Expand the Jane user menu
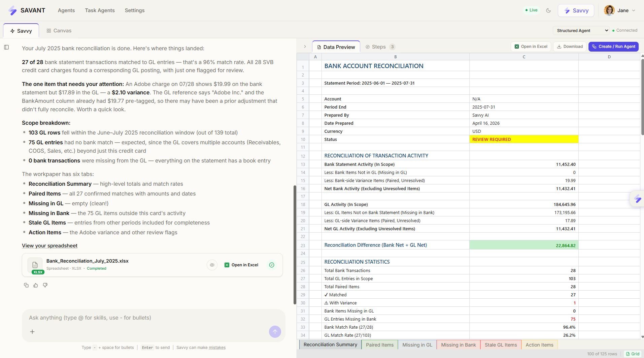The image size is (644, 358). (620, 10)
